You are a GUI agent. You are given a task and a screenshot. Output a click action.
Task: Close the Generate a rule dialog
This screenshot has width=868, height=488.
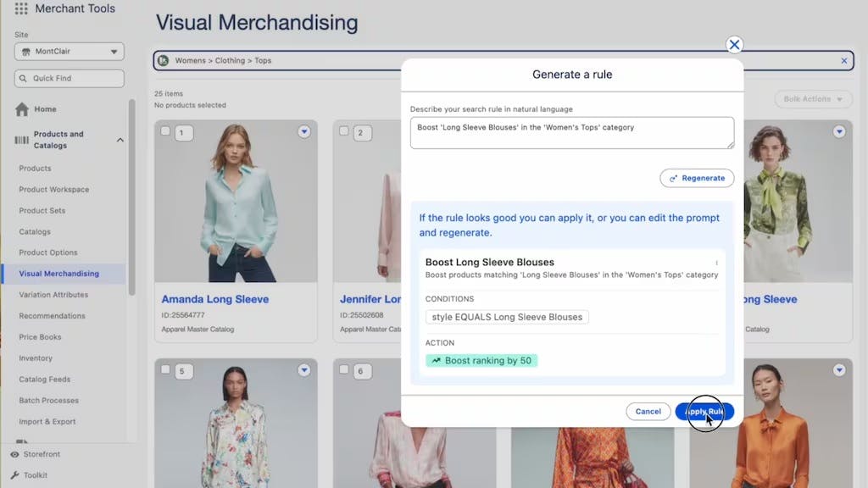734,45
